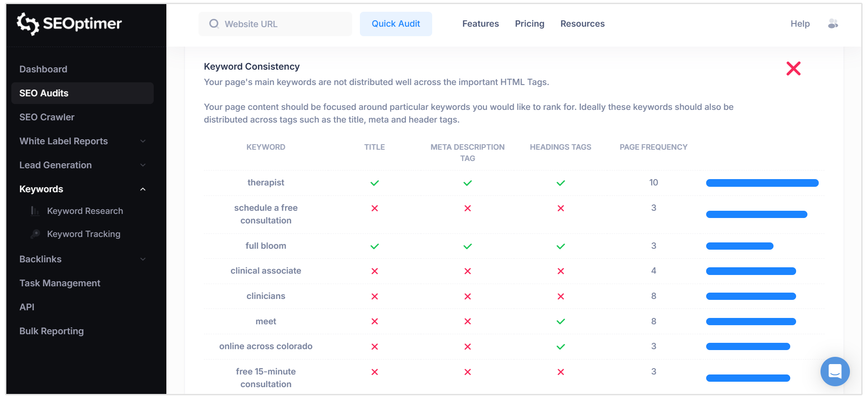Click the keyword text 'clinicians'
Viewport: 868px width, 398px height.
tap(266, 296)
